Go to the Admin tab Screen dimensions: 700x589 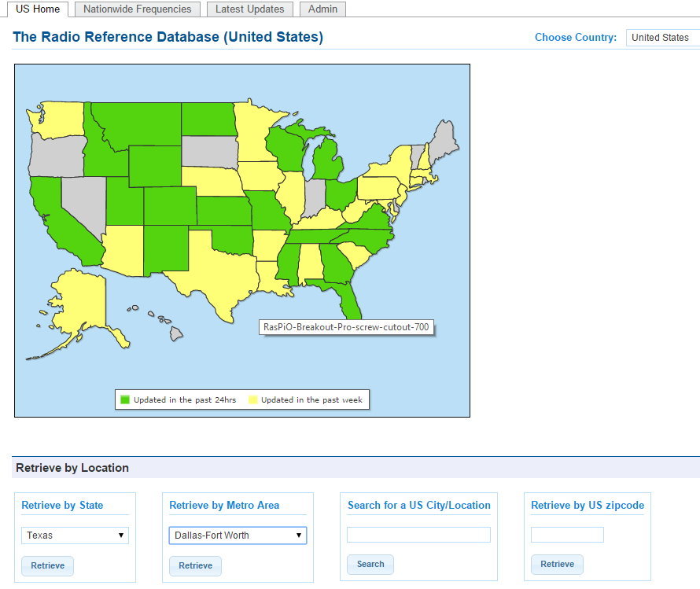(322, 9)
